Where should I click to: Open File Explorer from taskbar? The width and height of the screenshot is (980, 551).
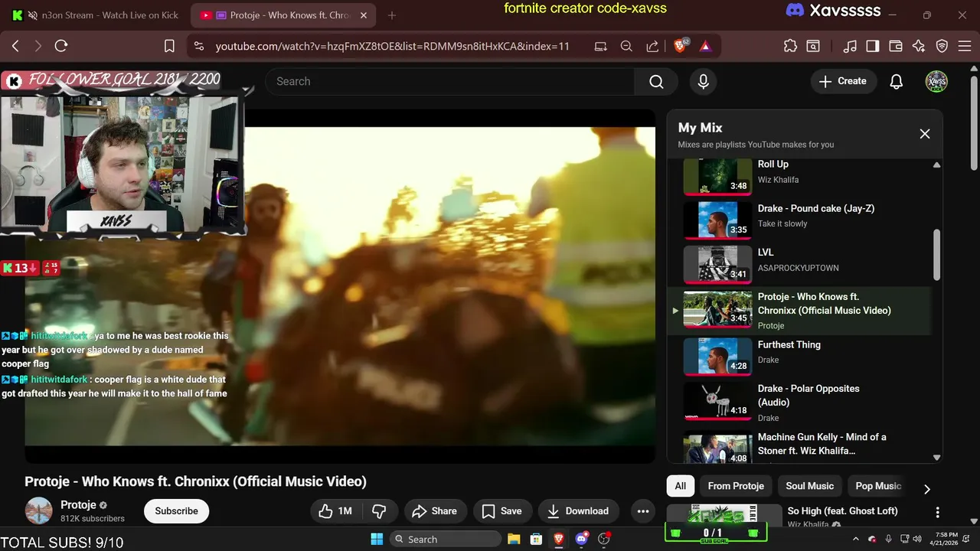point(514,539)
